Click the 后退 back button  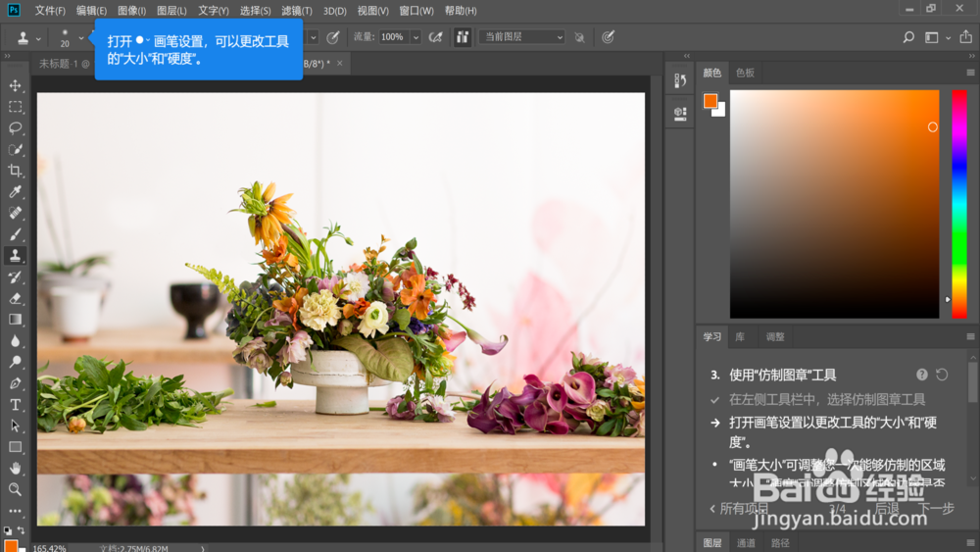point(886,508)
